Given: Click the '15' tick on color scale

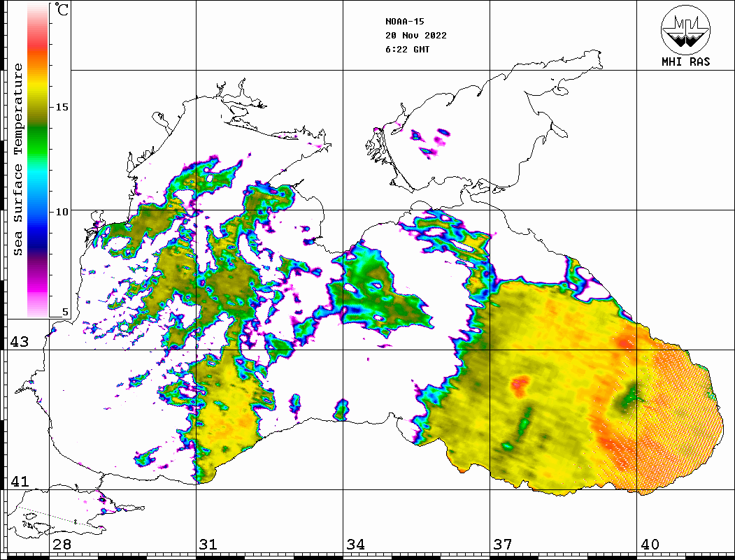Looking at the screenshot, I should pyautogui.click(x=62, y=107).
